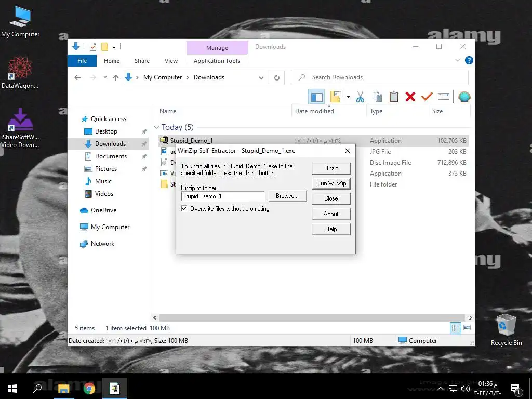
Task: Open the Recycle Bin desktop icon
Action: [x=506, y=330]
